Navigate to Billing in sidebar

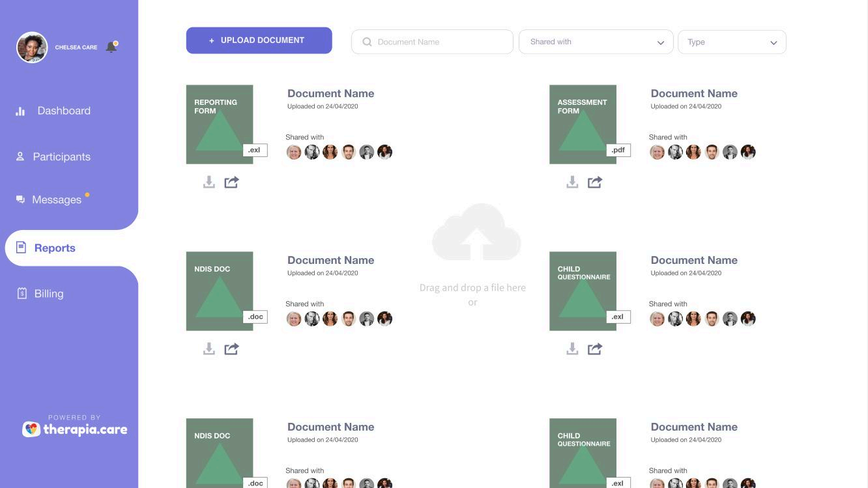tap(49, 294)
